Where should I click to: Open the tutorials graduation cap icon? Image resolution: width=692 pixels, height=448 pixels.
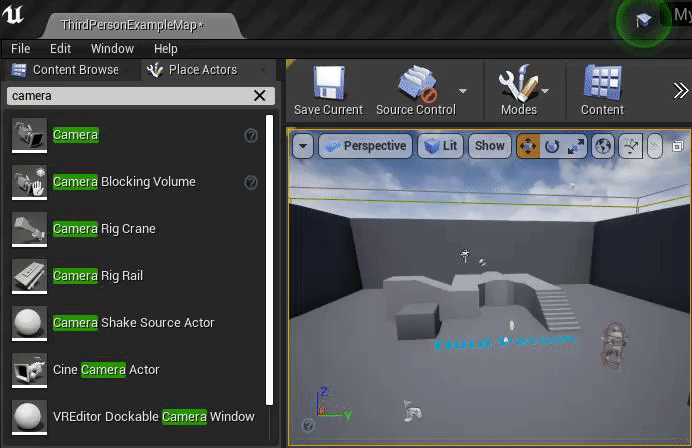(643, 20)
